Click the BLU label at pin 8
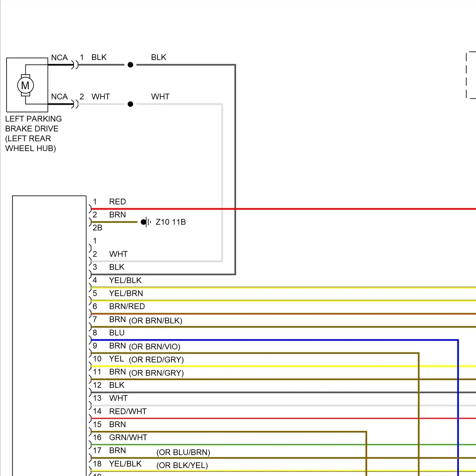 pos(117,333)
